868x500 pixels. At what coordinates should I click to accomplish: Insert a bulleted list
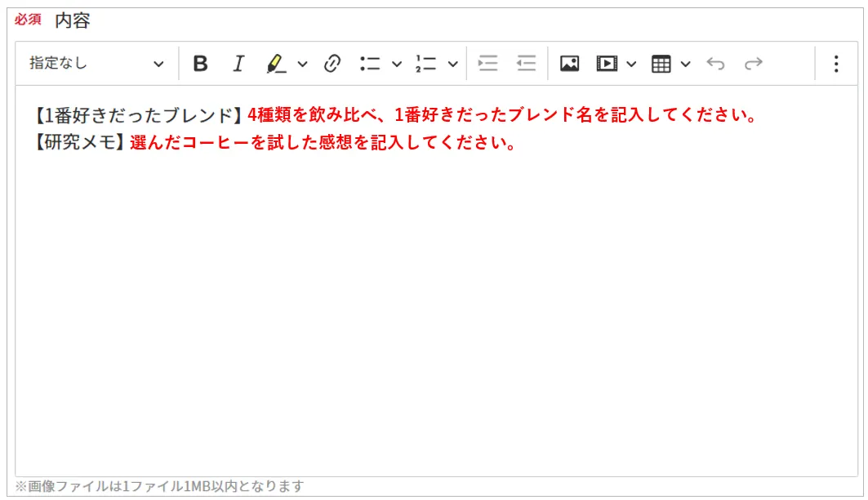[x=371, y=64]
